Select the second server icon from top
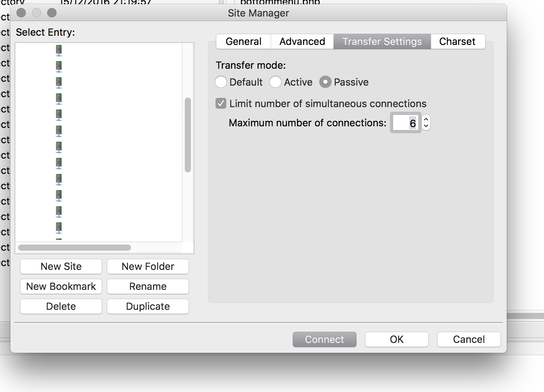 [x=59, y=66]
